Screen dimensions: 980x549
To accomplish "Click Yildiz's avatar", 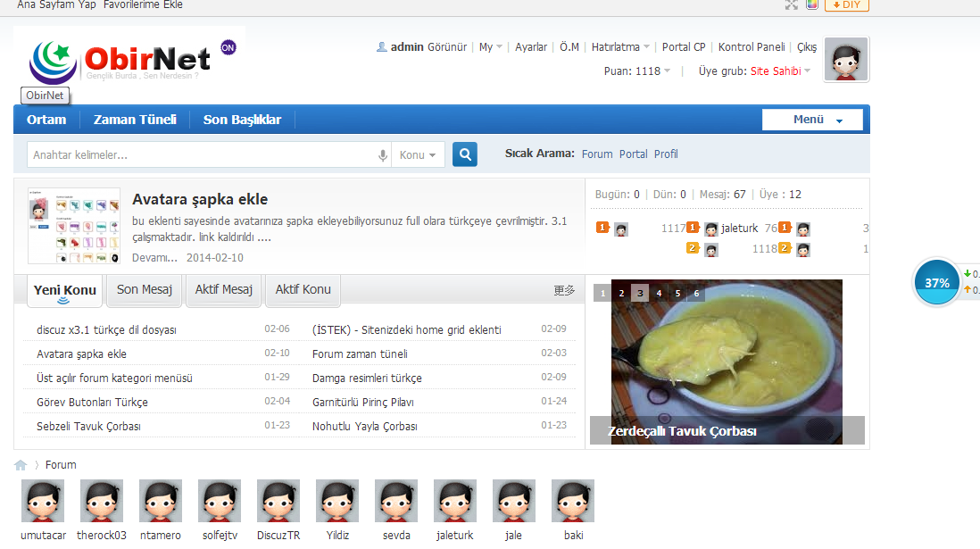I will tap(337, 501).
